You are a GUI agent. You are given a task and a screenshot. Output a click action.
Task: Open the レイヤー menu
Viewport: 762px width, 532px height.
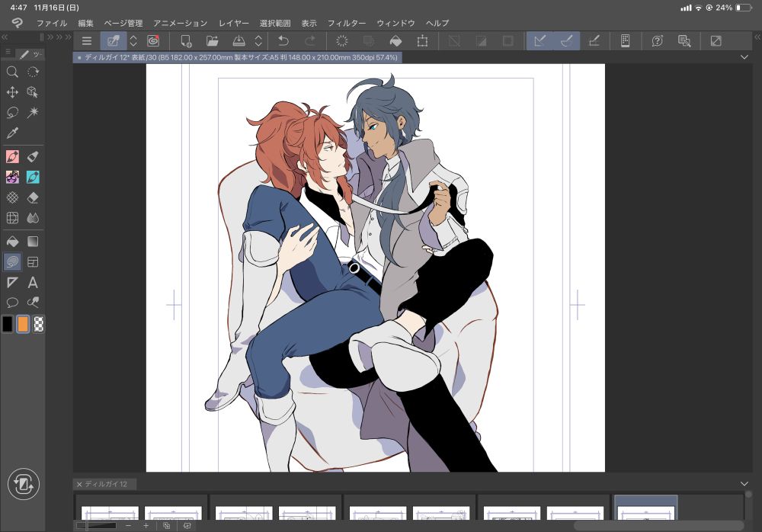pyautogui.click(x=233, y=24)
